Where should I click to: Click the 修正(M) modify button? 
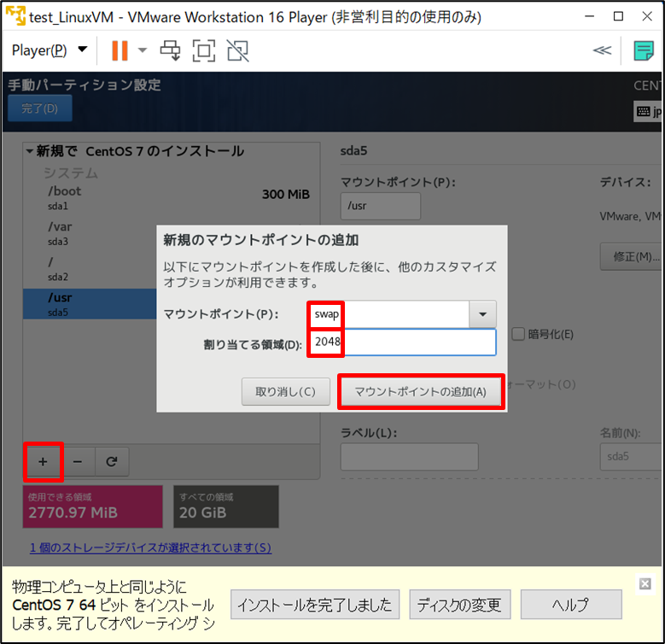tap(632, 257)
